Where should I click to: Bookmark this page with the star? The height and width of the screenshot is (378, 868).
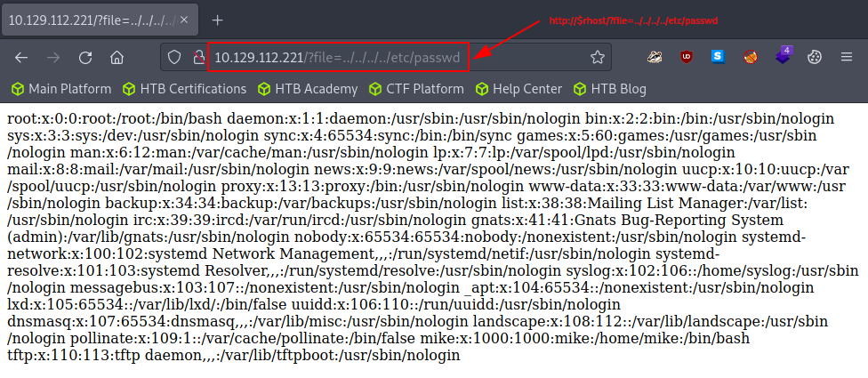click(597, 58)
